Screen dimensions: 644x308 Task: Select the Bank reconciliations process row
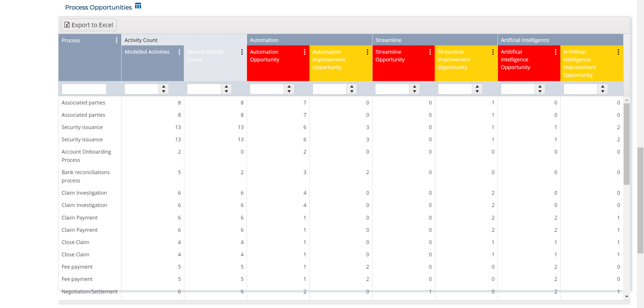(x=86, y=176)
